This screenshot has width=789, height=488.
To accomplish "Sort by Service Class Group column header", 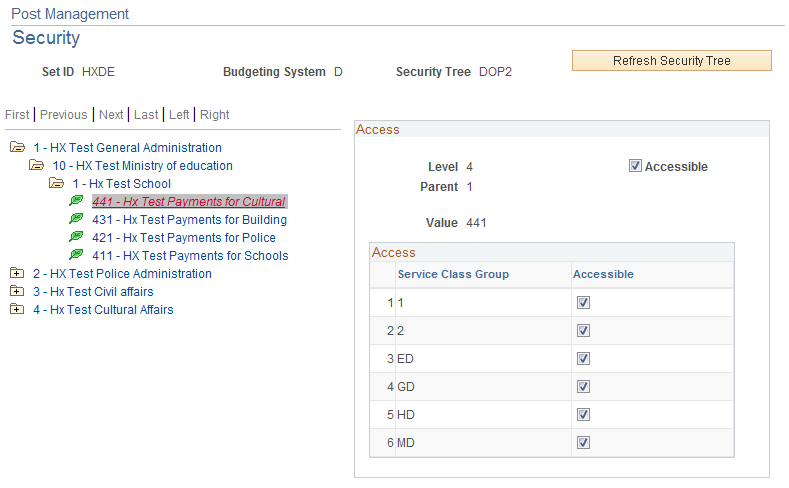I will point(453,274).
